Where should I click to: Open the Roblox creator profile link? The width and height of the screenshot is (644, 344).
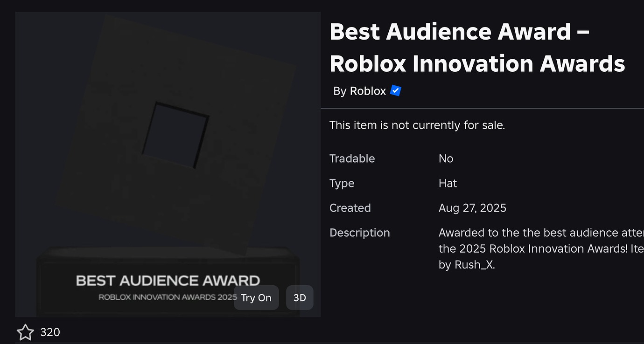(368, 90)
